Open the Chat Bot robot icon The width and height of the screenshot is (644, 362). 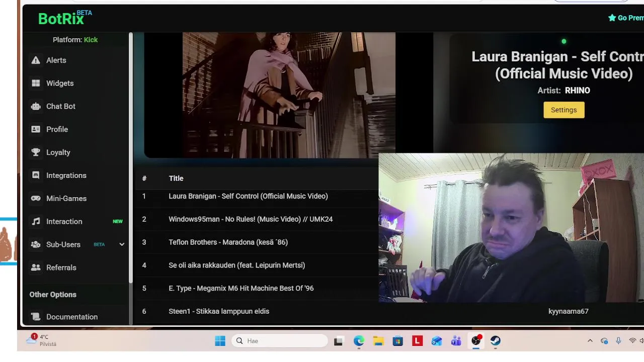[x=36, y=107]
